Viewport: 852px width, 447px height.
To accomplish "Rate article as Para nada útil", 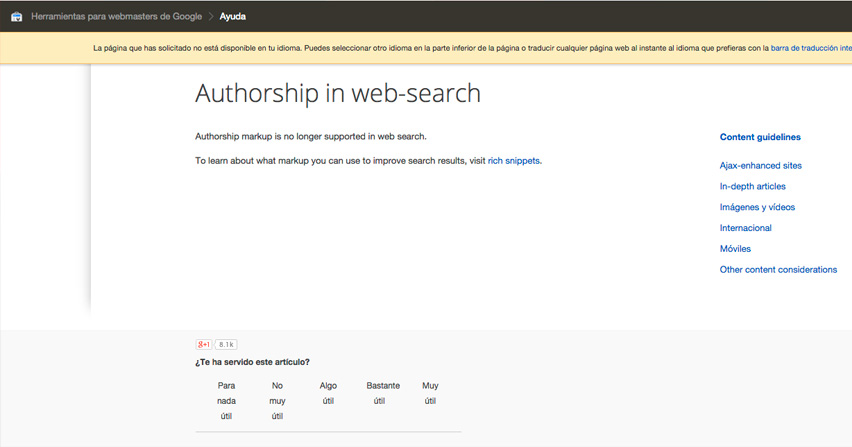I will [227, 401].
